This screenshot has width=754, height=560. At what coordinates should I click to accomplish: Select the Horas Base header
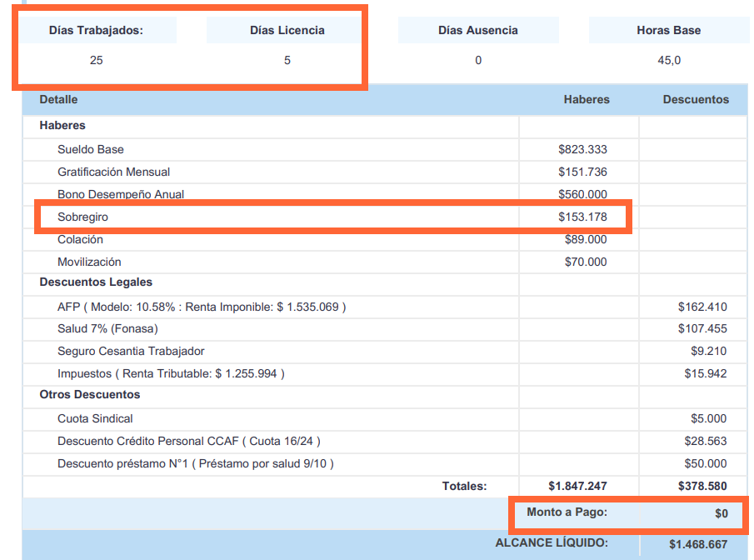668,30
